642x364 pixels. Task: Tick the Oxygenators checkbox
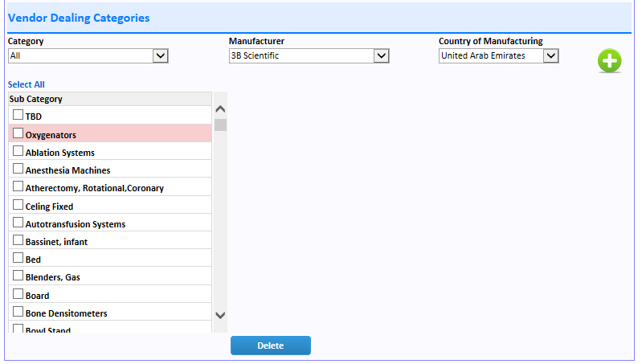18,133
